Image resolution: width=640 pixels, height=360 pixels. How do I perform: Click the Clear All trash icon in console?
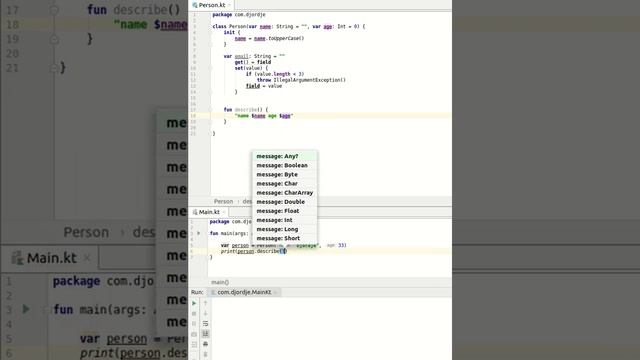tap(205, 354)
